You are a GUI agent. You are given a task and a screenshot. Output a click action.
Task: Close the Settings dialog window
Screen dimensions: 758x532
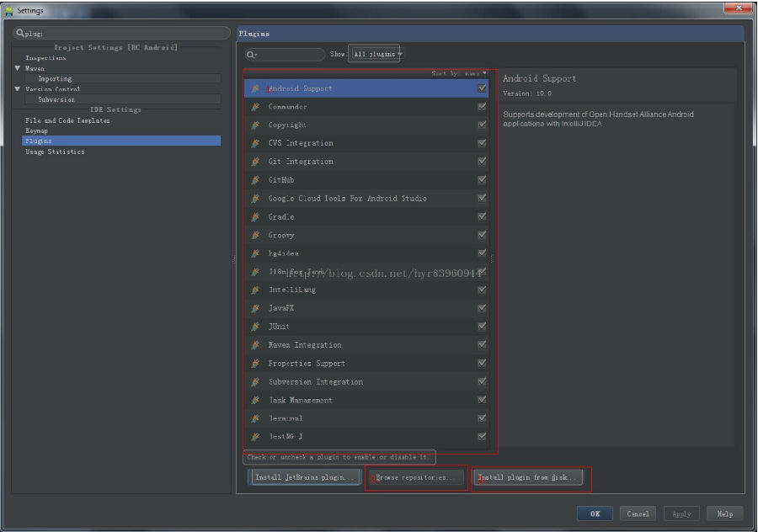point(739,8)
